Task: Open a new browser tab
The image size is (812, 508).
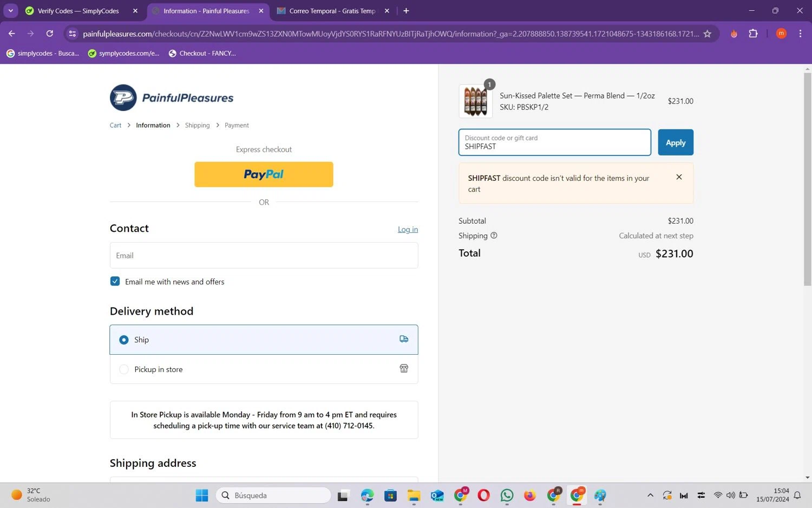Action: (406, 11)
